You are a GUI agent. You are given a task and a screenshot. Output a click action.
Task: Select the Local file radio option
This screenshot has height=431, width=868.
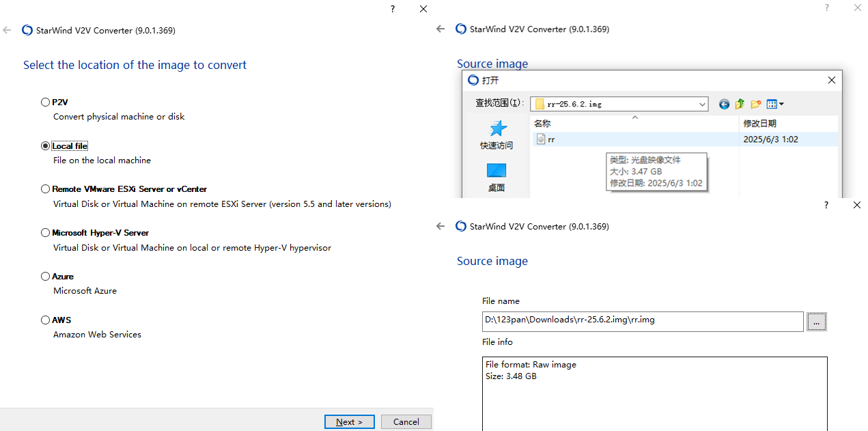(x=46, y=146)
